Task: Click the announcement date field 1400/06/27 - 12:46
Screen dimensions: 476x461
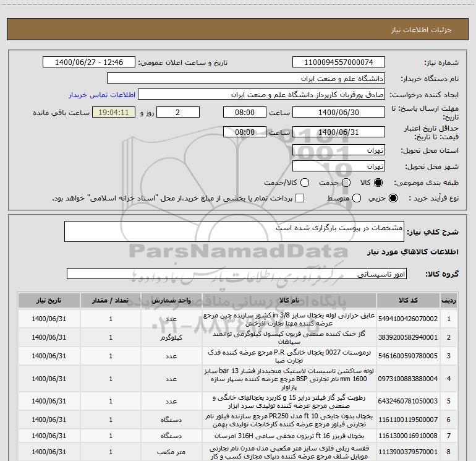Action: [89, 62]
